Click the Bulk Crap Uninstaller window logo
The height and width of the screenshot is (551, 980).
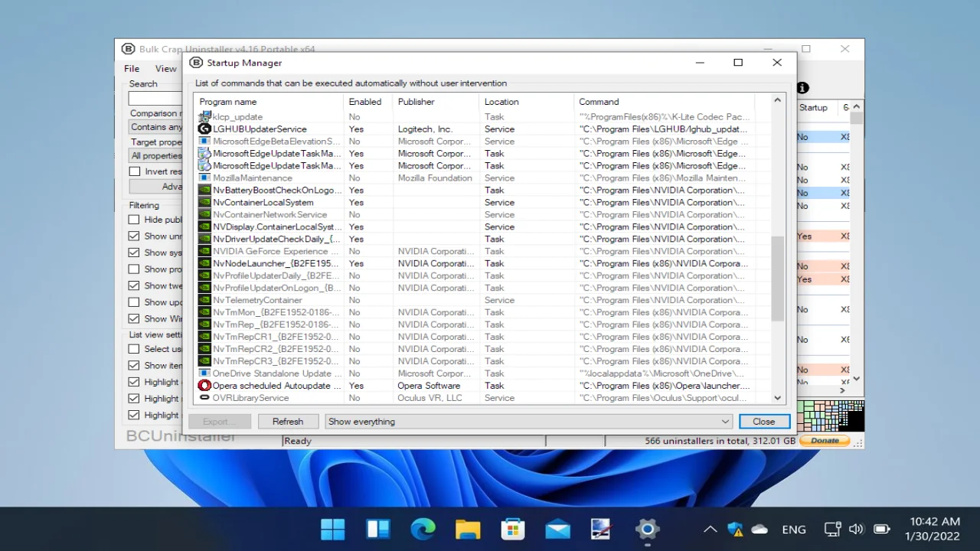(129, 49)
